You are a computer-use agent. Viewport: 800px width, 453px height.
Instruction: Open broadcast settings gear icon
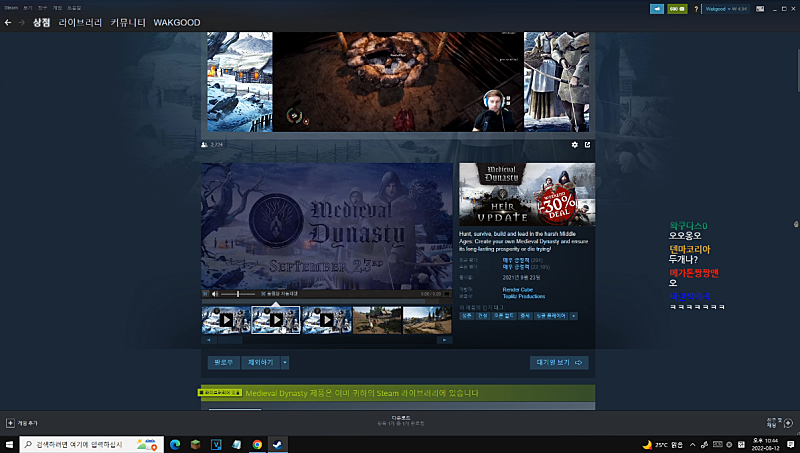(574, 145)
